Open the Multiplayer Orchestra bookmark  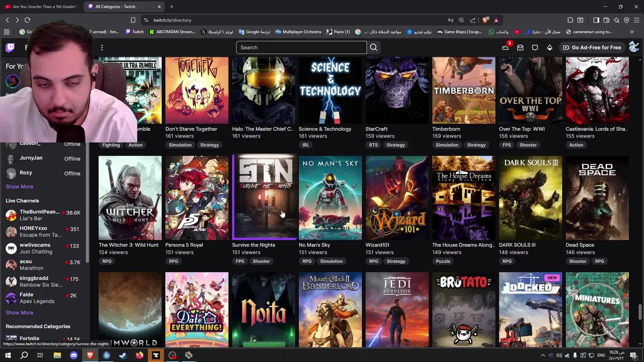click(x=297, y=32)
